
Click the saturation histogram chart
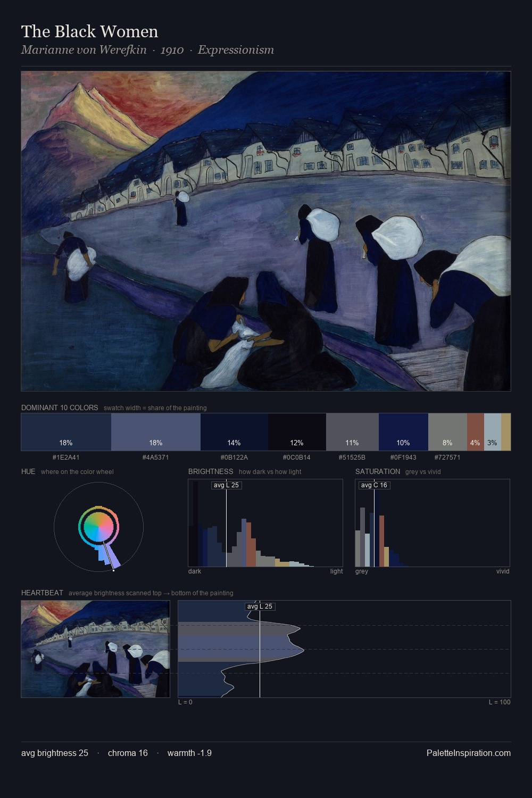(433, 523)
